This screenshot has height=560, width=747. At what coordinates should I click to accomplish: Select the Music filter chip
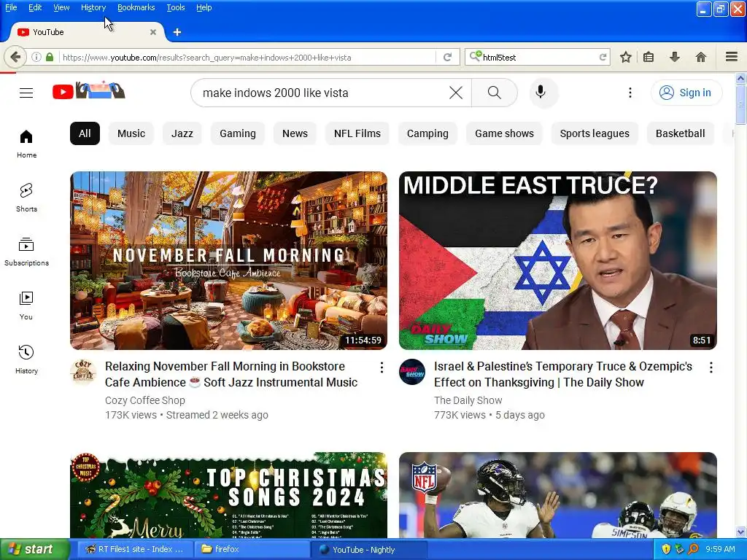131,133
